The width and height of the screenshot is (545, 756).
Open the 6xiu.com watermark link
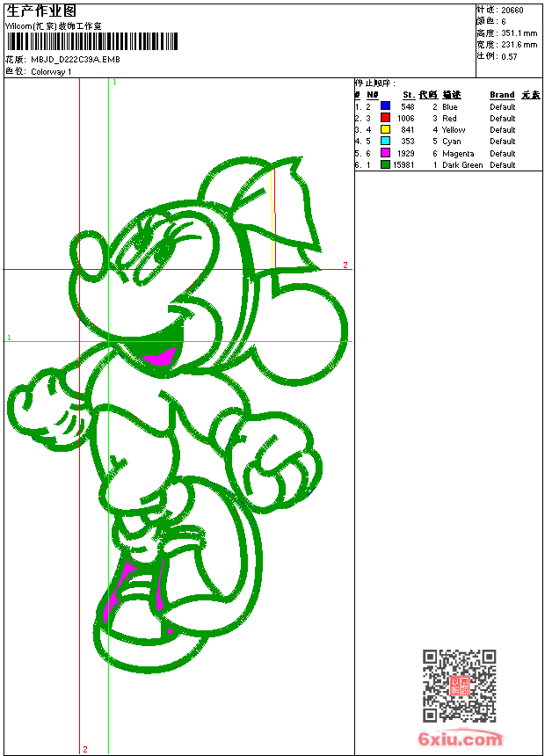tap(460, 739)
